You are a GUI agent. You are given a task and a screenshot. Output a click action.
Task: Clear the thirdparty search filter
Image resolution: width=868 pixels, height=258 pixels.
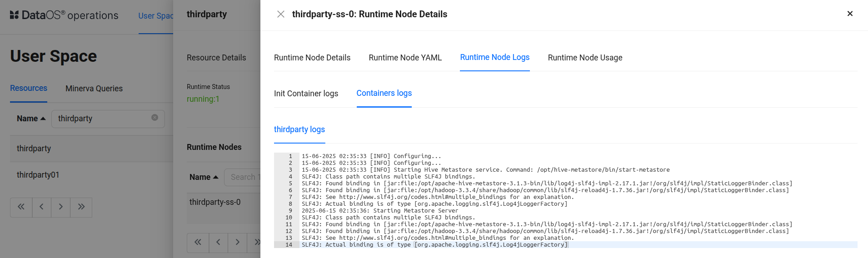(x=155, y=118)
